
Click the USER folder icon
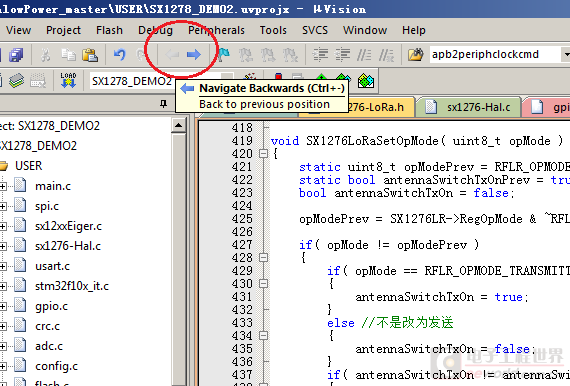[4, 166]
